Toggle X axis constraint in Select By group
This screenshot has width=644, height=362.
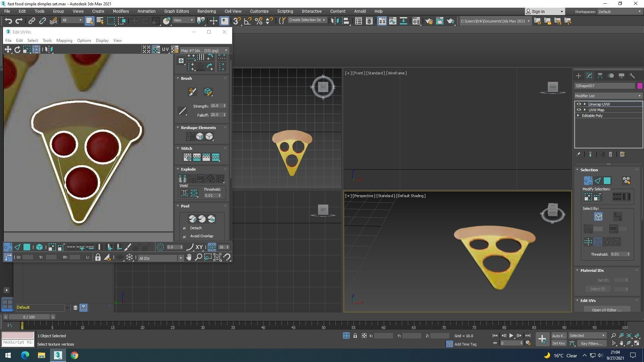(598, 241)
